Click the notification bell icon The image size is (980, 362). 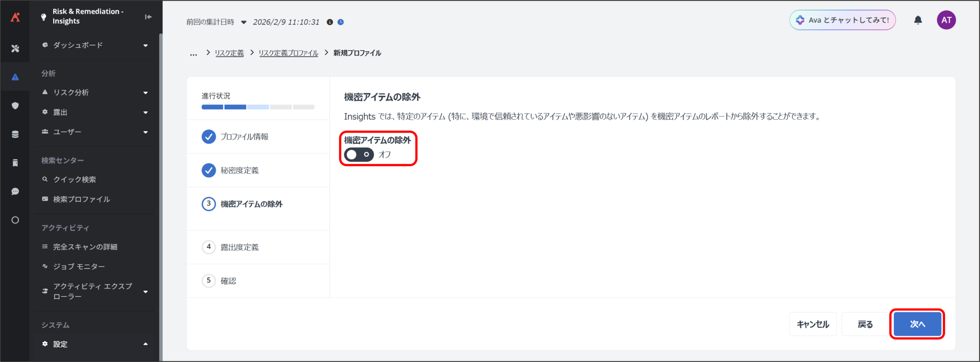coord(918,20)
